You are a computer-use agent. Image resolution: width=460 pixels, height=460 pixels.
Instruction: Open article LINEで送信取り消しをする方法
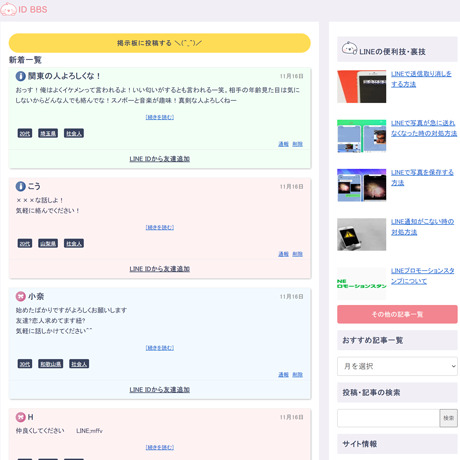[421, 79]
